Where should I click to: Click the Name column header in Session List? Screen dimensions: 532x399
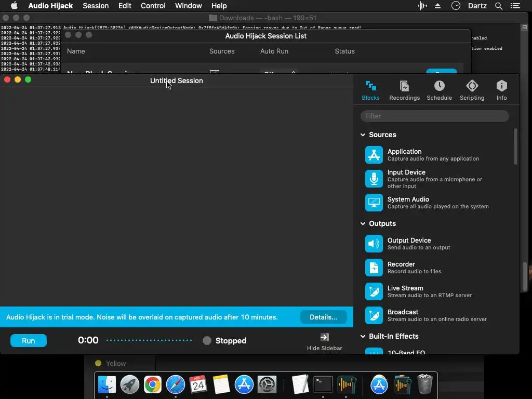76,51
